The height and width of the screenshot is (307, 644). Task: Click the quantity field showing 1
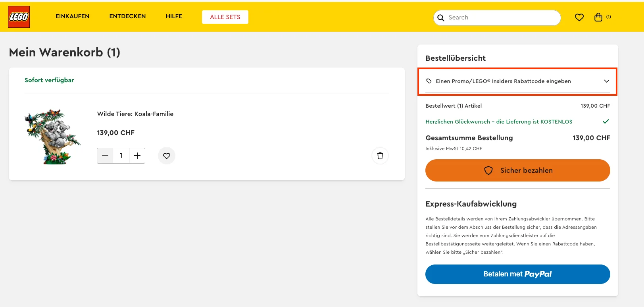tap(121, 156)
